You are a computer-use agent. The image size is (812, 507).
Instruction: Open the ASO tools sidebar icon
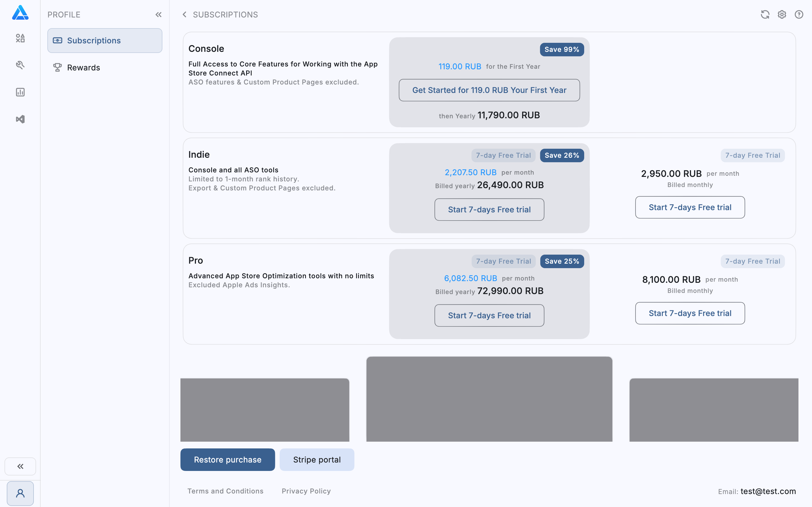coord(20,65)
